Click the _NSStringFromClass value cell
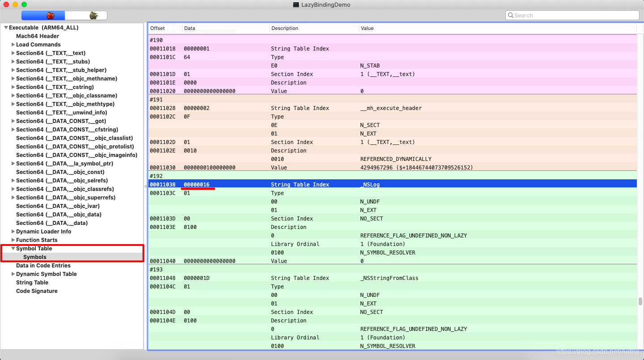The height and width of the screenshot is (360, 644). (389, 278)
